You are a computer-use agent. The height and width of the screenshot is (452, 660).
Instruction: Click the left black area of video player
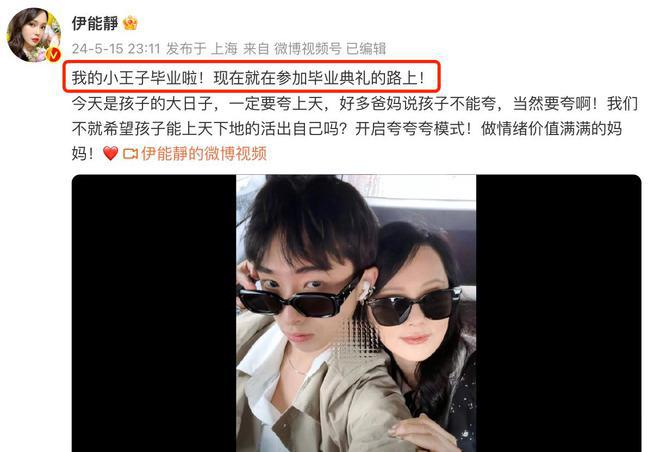pos(154,313)
